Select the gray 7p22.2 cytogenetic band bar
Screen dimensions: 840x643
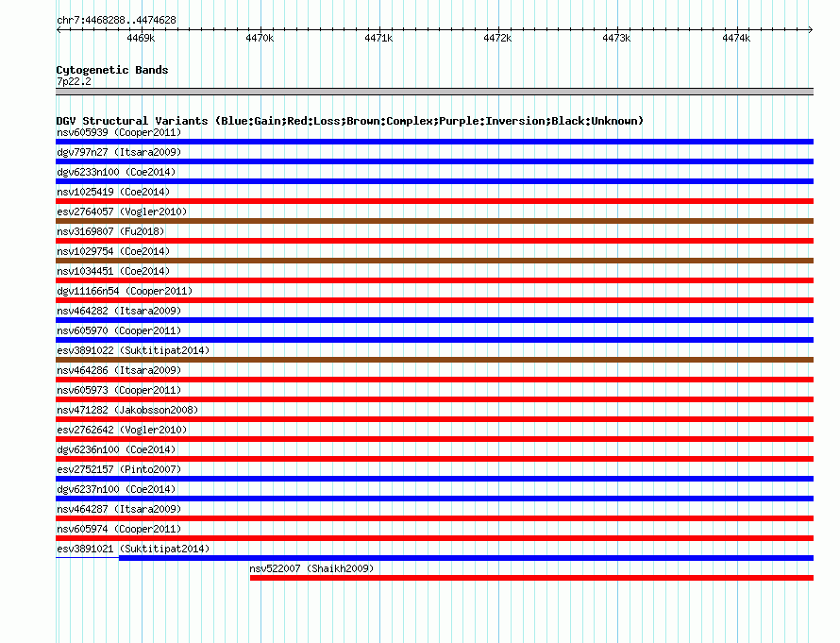point(434,92)
